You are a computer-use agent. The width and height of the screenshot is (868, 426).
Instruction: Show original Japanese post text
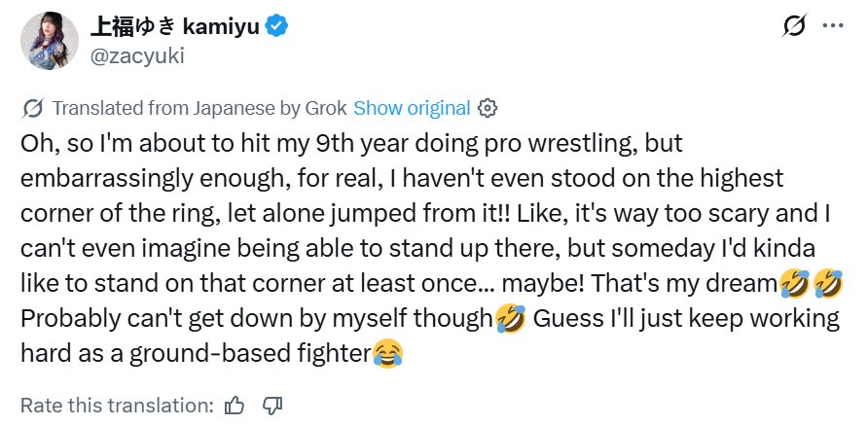412,108
